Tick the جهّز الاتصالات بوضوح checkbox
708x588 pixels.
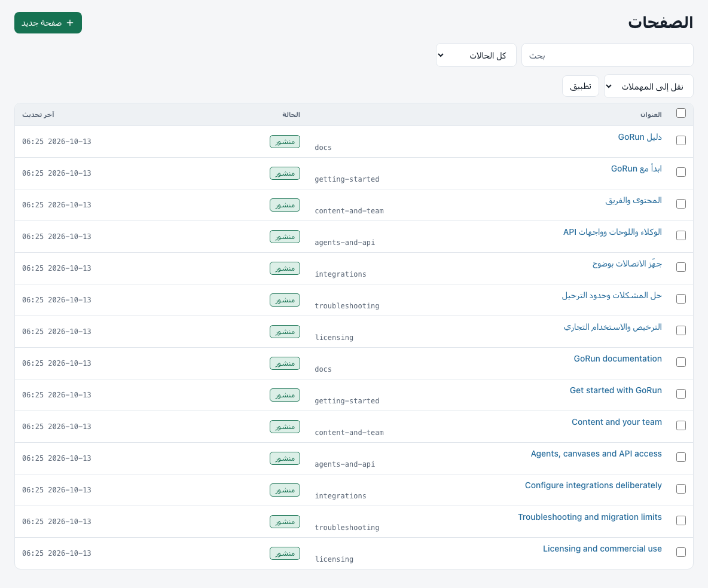tap(681, 267)
